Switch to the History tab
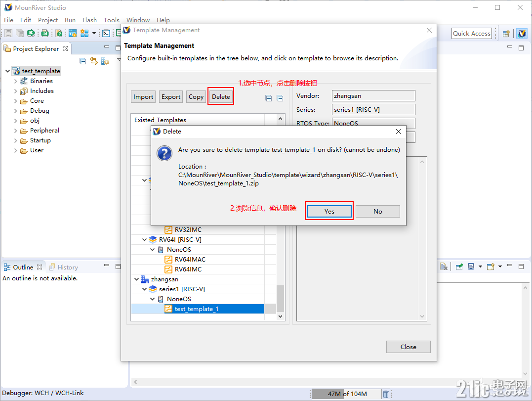Viewport: 532px width, 401px height. pyautogui.click(x=64, y=267)
